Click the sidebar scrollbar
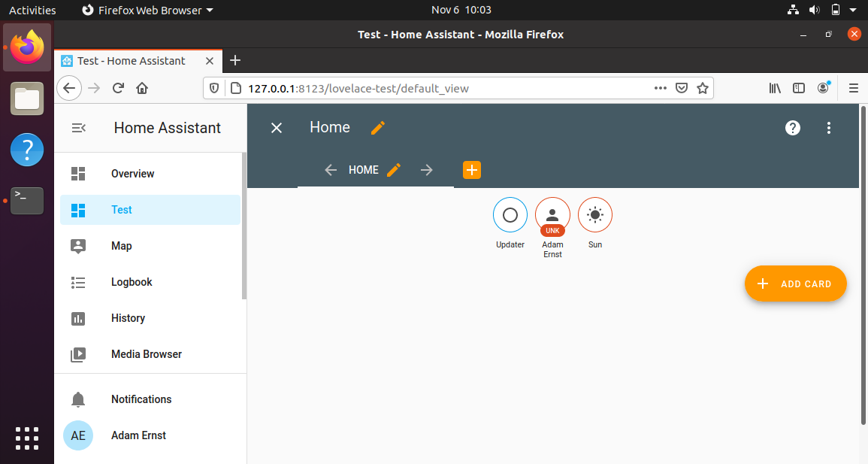This screenshot has width=868, height=464. [x=244, y=226]
